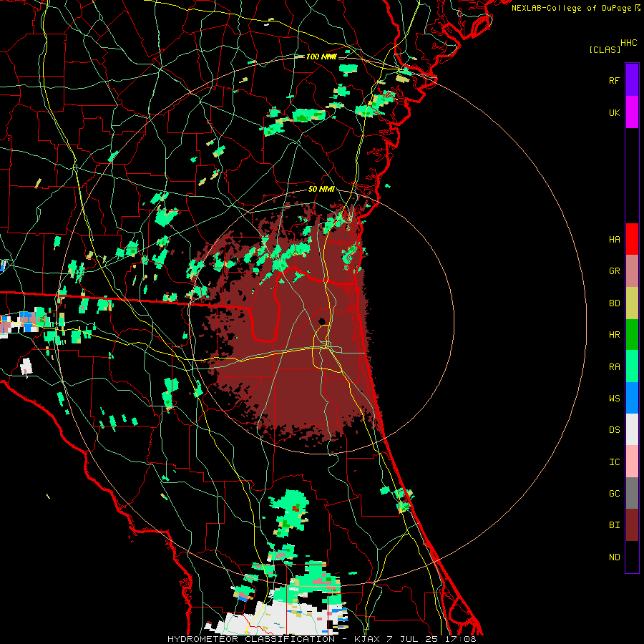Image resolution: width=644 pixels, height=644 pixels.
Task: Click the IC legend label
Action: (x=614, y=462)
